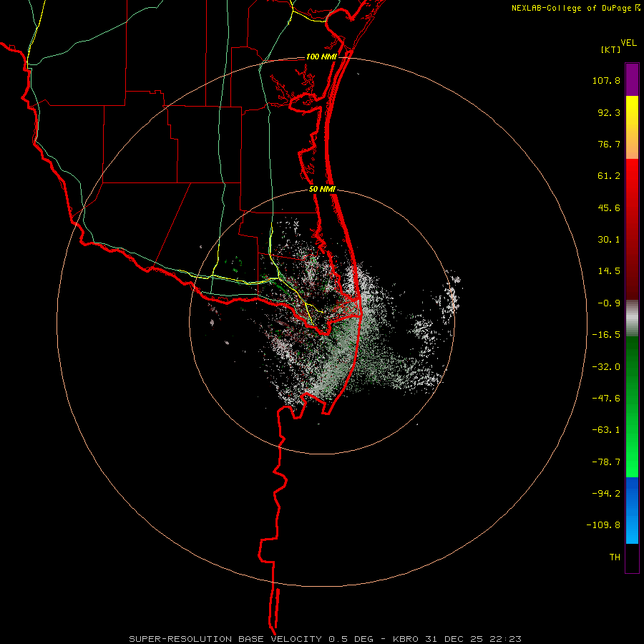Click the [KT] units label
Screen dimensions: 644x644
[x=611, y=49]
